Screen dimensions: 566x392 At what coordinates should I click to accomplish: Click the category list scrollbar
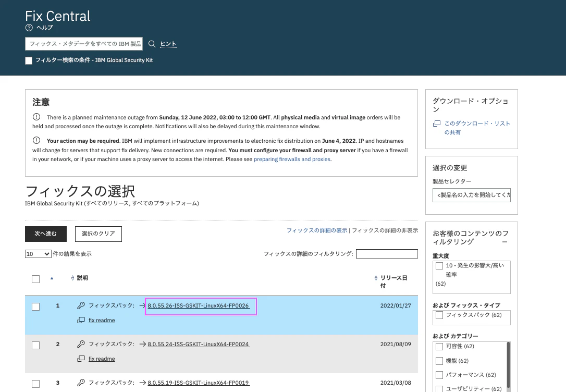pos(508,364)
